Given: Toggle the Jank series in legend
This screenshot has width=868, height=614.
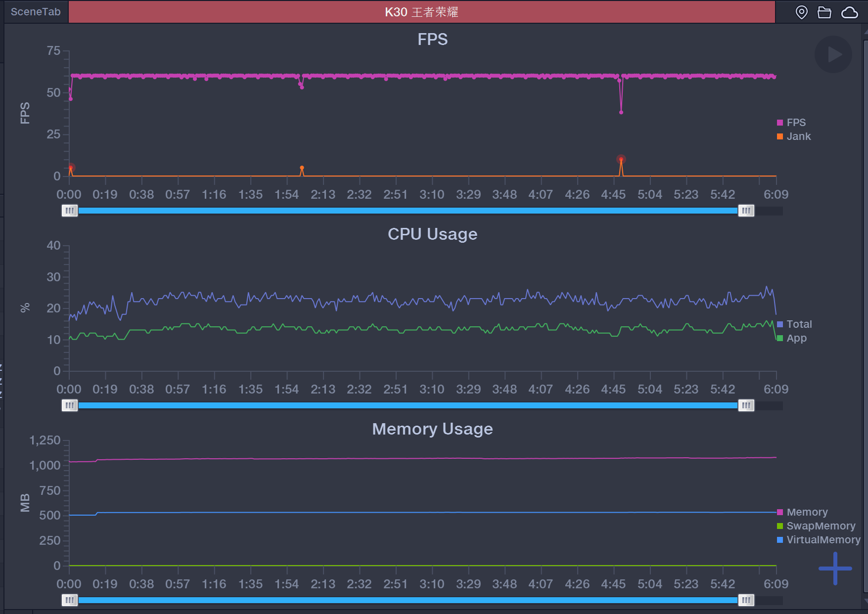Looking at the screenshot, I should 794,136.
